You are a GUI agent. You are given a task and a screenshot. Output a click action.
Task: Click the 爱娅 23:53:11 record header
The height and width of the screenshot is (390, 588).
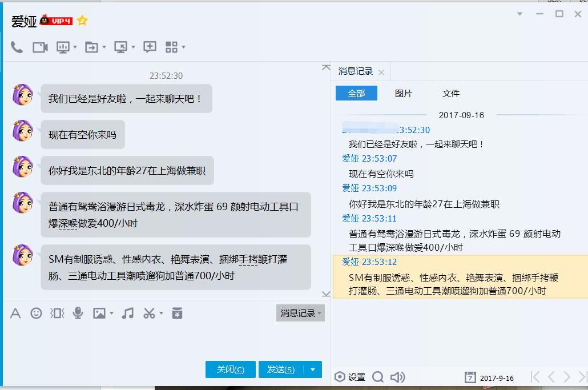[x=369, y=219]
